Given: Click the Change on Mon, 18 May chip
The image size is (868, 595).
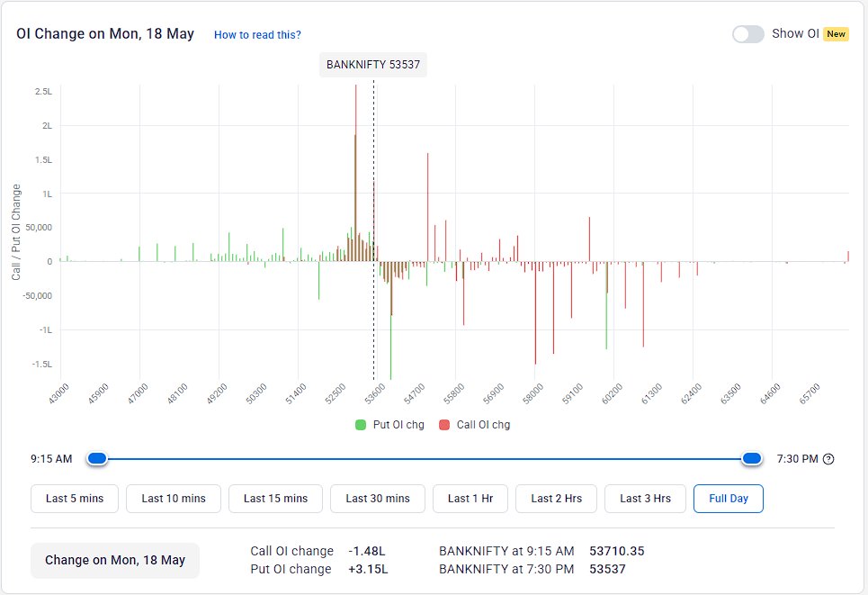Looking at the screenshot, I should 115,560.
